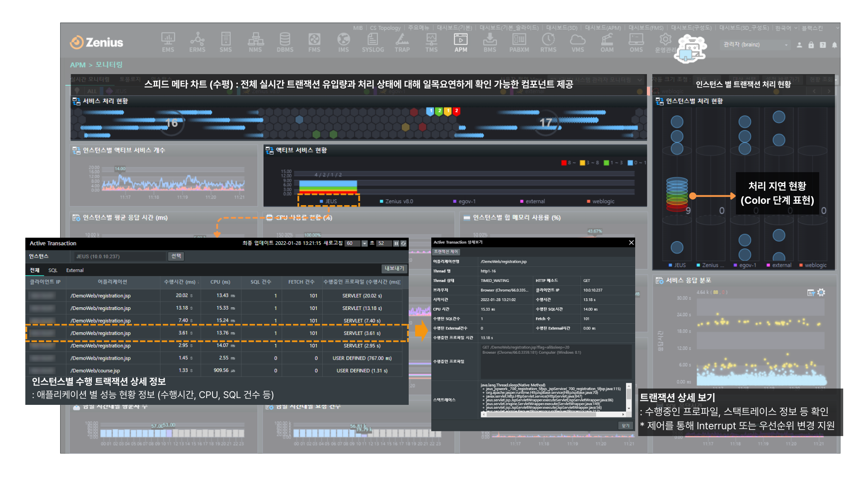Open the 대시보드(3D) menu link
Viewport: 868px width, 488px height.
561,28
